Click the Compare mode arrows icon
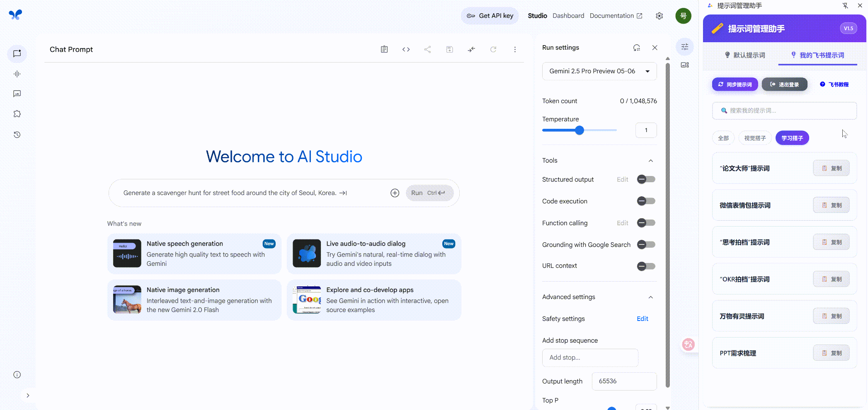The image size is (868, 410). click(x=471, y=49)
